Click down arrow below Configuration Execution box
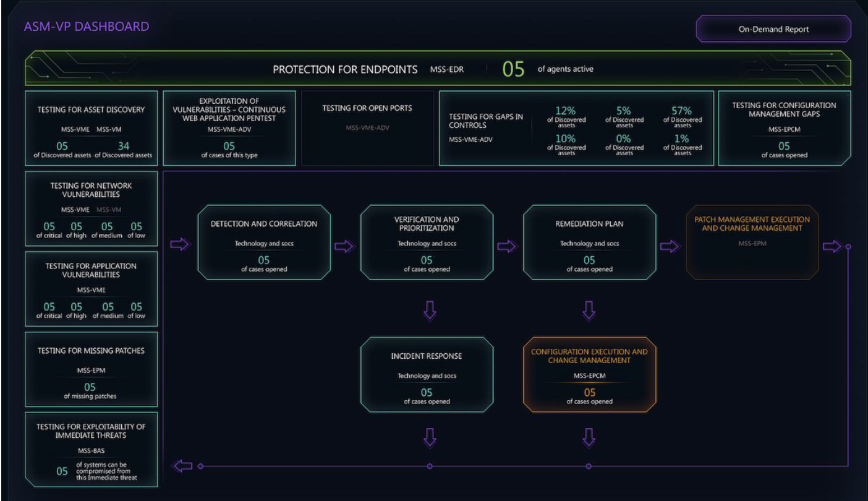The width and height of the screenshot is (868, 501). click(x=589, y=437)
